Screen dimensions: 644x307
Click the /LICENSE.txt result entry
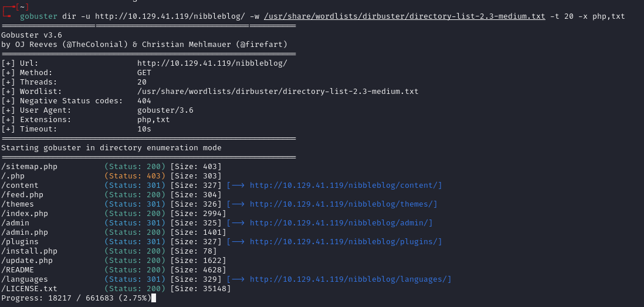(x=29, y=289)
